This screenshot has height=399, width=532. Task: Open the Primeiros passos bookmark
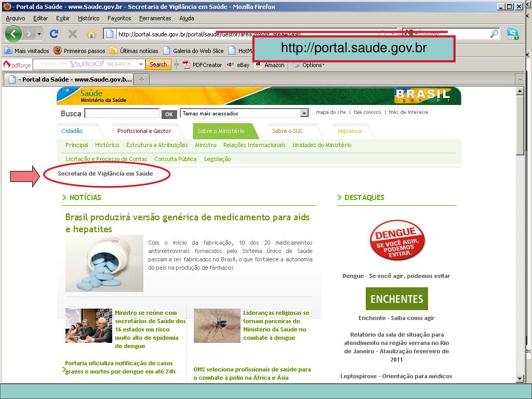79,51
